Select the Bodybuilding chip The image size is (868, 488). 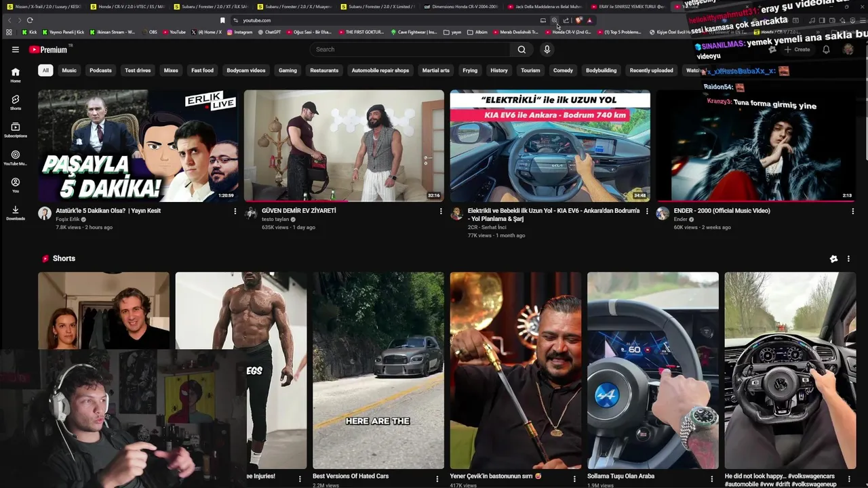click(x=601, y=70)
